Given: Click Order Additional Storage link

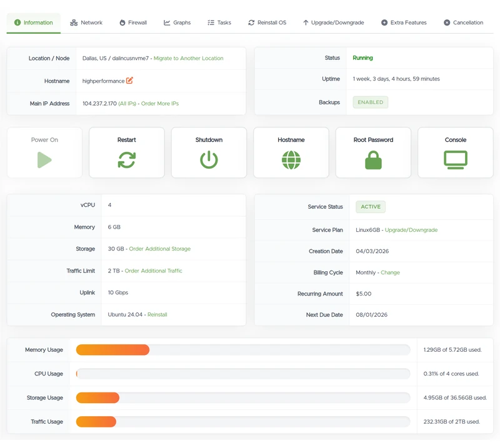Looking at the screenshot, I should [x=160, y=249].
